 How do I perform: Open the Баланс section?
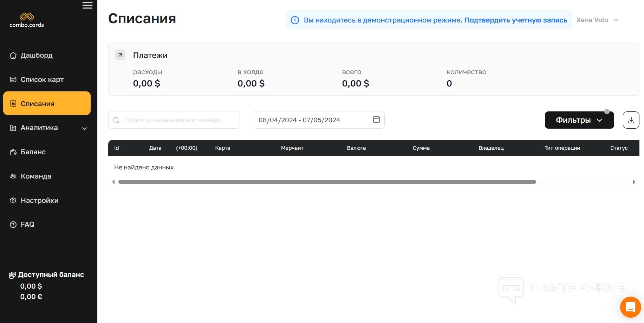point(33,152)
